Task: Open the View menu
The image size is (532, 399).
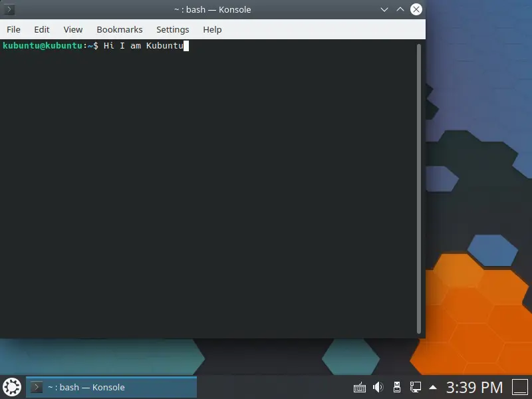Action: [x=73, y=29]
